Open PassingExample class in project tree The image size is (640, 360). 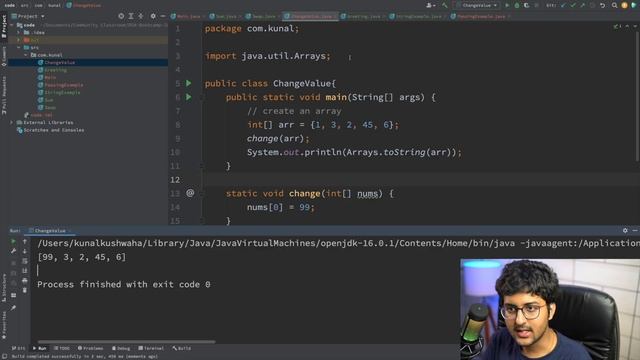[60, 85]
